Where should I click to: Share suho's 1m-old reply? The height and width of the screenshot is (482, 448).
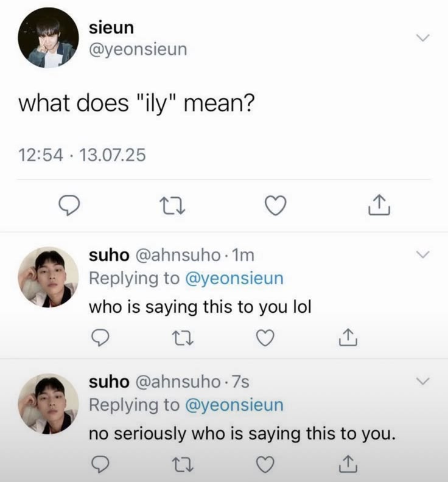pyautogui.click(x=348, y=337)
